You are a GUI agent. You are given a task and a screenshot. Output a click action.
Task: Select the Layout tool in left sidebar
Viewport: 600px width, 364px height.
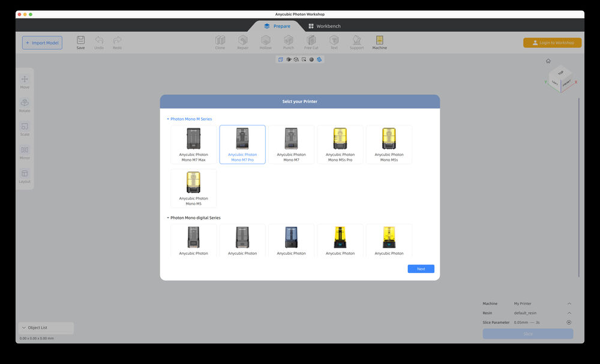[25, 177]
